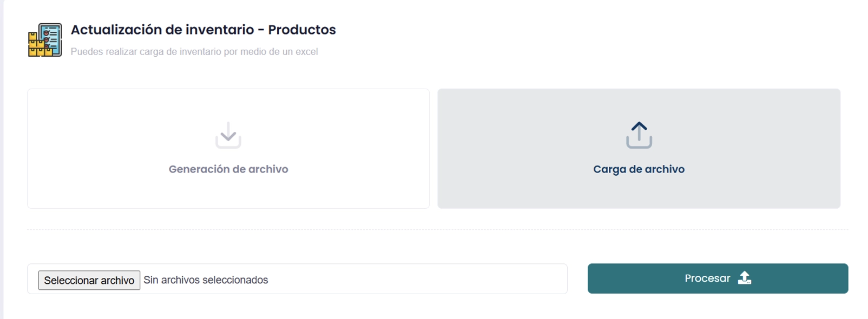Switch to the Carga de archivo option

639,148
